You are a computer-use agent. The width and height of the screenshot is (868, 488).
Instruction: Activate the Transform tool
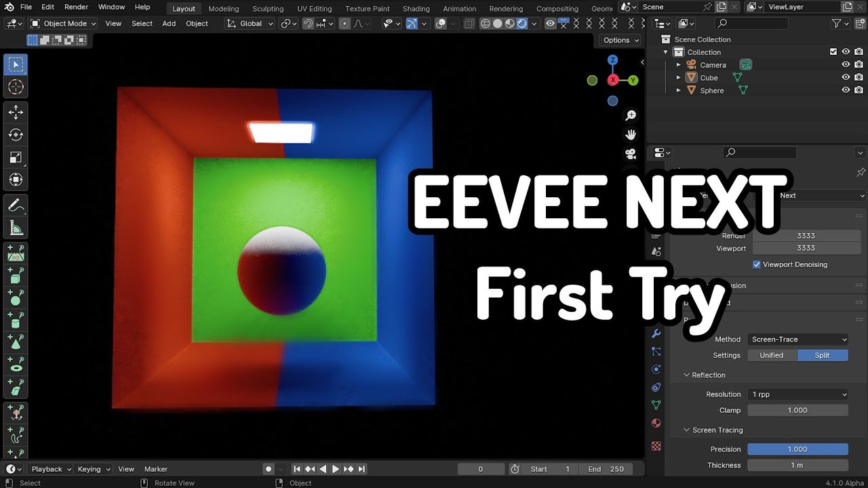[16, 180]
